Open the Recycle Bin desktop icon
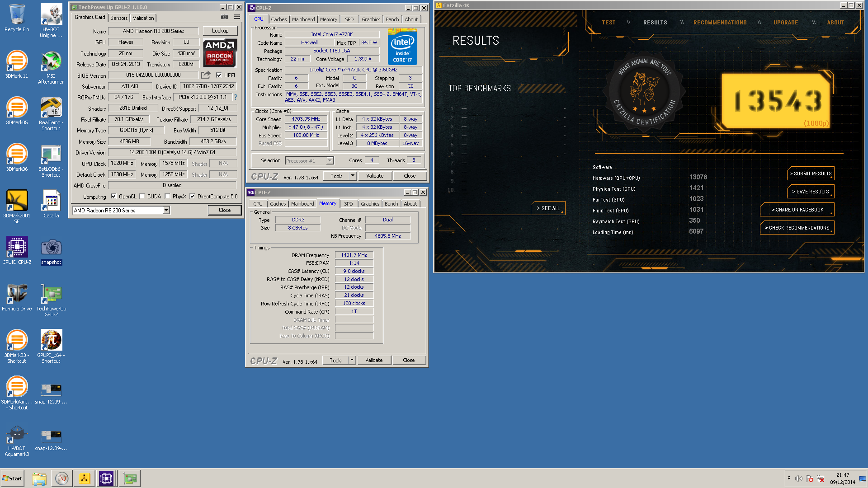 click(17, 18)
